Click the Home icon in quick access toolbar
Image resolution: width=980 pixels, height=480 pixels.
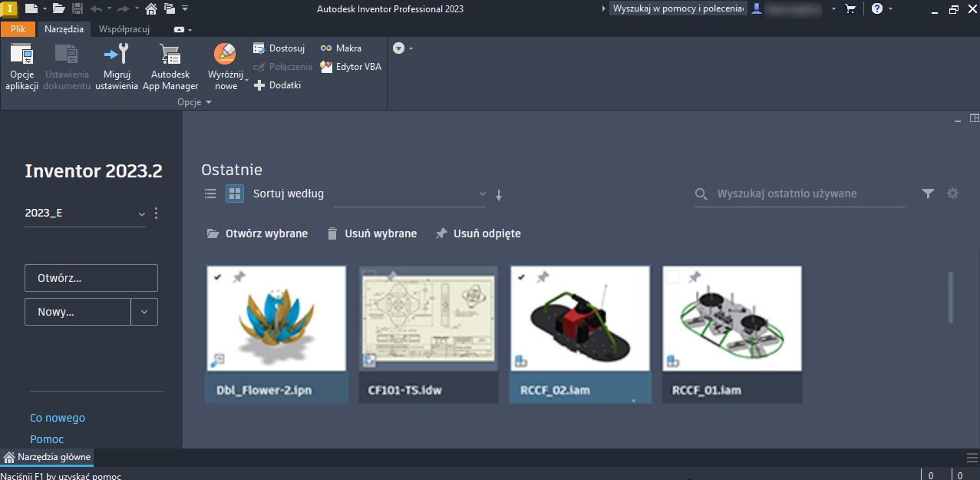coord(151,9)
